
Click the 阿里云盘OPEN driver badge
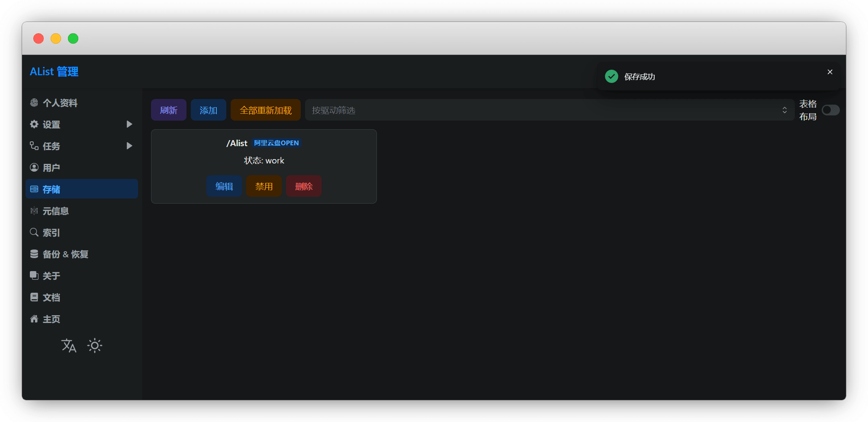[x=276, y=143]
